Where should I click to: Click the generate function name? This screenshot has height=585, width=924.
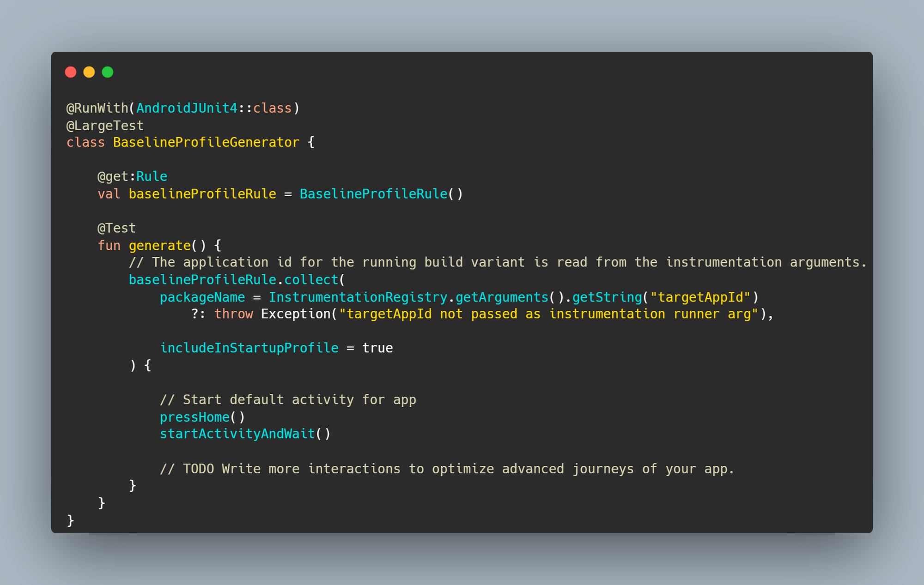coord(160,246)
